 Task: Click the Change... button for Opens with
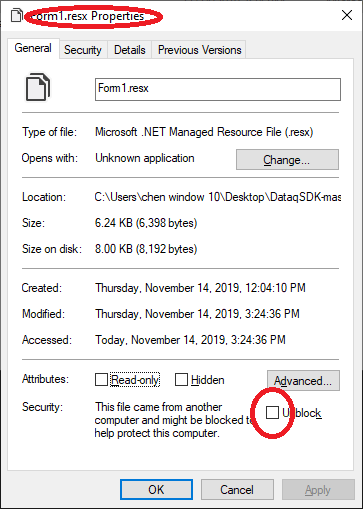coord(287,160)
